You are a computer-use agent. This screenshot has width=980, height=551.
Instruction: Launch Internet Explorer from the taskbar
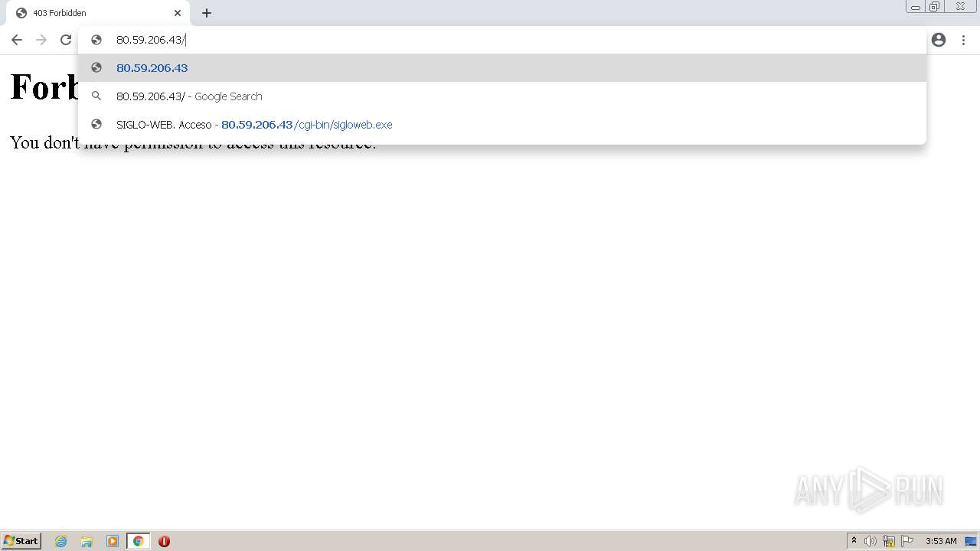(x=61, y=541)
